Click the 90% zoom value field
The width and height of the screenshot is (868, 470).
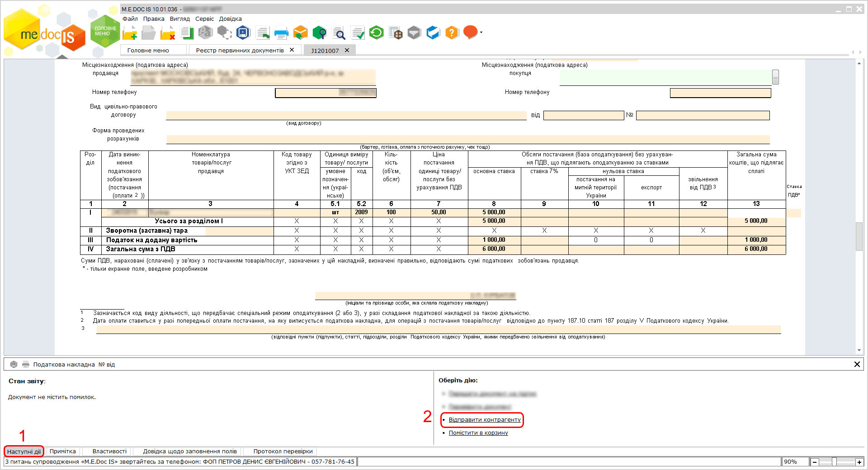pos(795,462)
